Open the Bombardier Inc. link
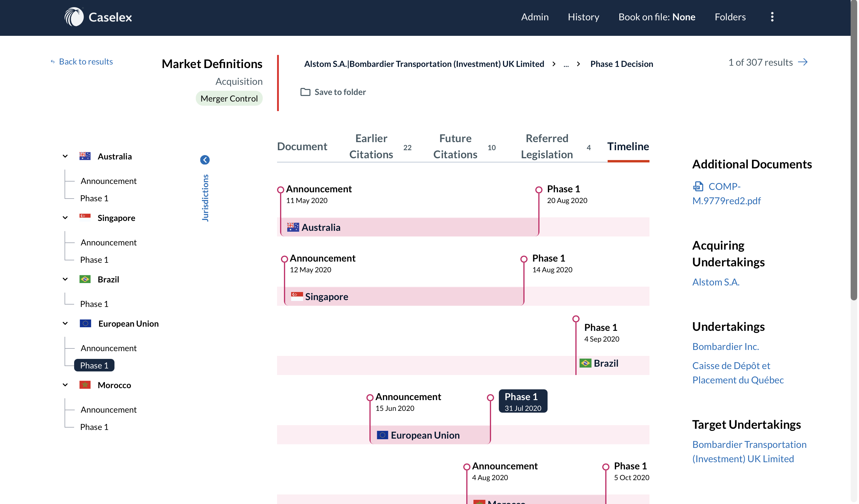This screenshot has width=859, height=504. coord(725,346)
